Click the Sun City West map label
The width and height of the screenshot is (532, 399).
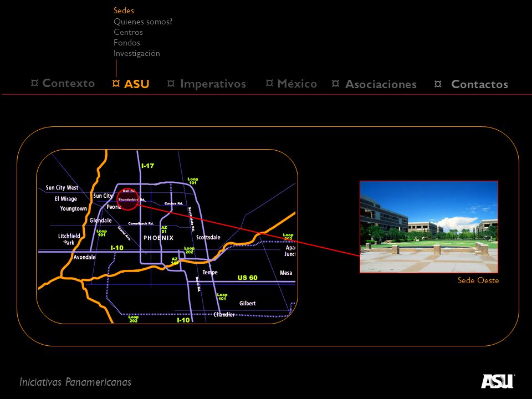tap(62, 188)
